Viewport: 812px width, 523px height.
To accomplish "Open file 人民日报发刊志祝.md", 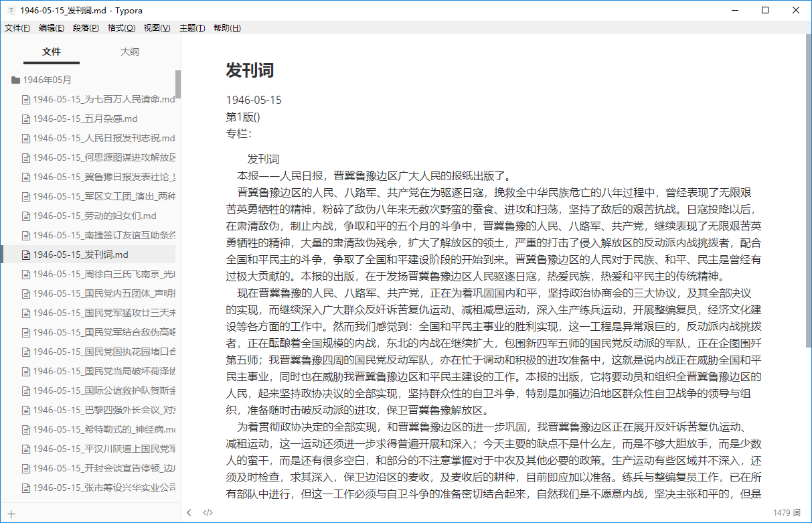I will [98, 138].
